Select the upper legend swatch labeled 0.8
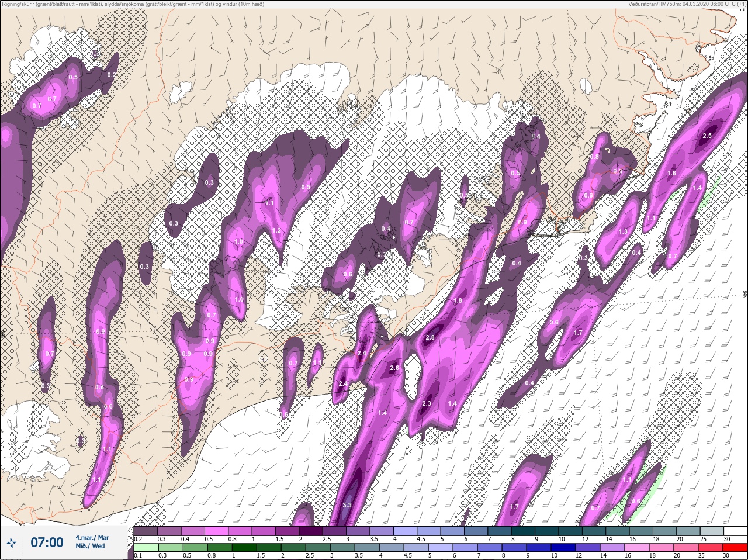Screen dimensions: 748x560 coord(240,531)
